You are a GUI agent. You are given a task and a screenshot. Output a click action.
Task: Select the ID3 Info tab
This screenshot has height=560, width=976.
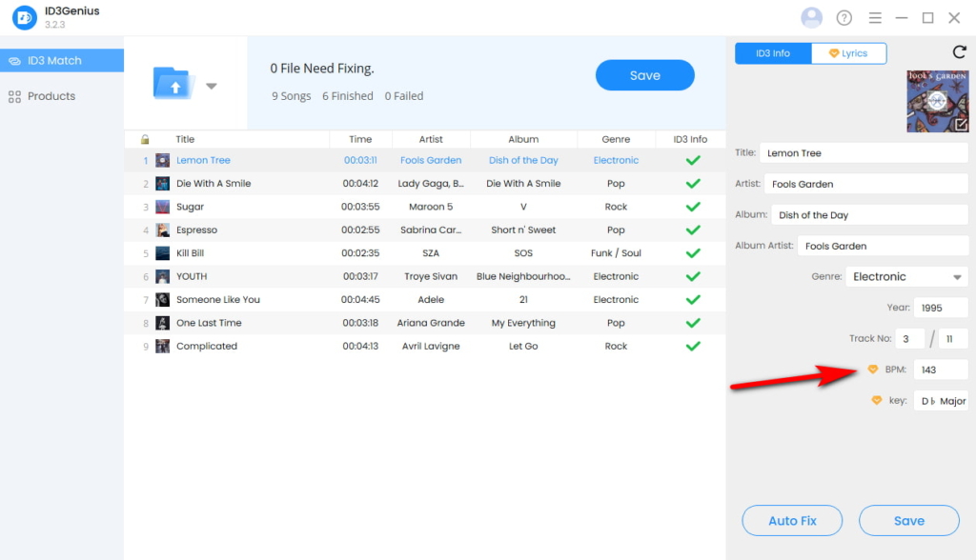click(x=772, y=52)
